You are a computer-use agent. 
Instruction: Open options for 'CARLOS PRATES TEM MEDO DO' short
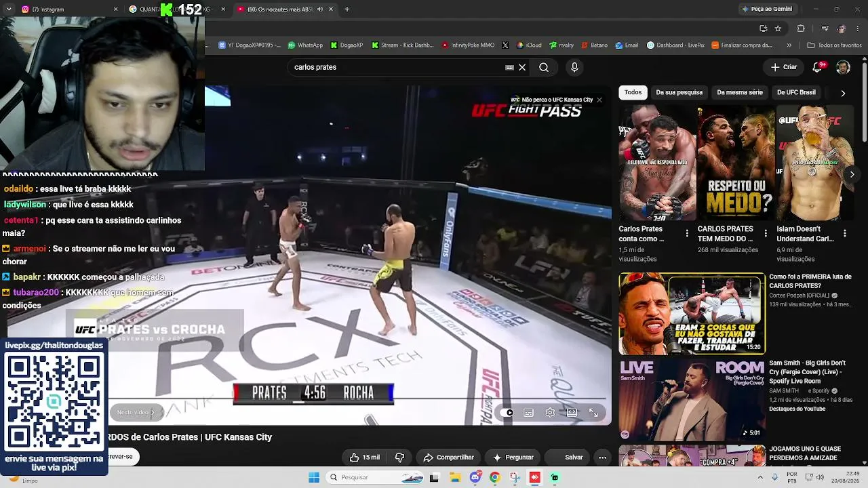pyautogui.click(x=766, y=233)
